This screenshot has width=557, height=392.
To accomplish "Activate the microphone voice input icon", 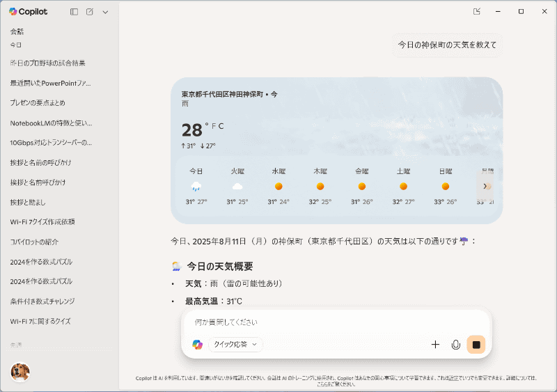I will point(456,345).
